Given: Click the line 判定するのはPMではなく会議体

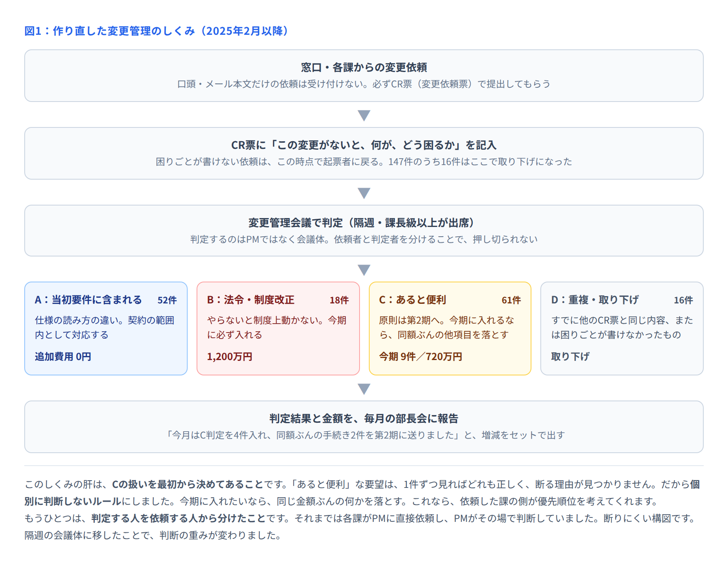Looking at the screenshot, I should [364, 239].
